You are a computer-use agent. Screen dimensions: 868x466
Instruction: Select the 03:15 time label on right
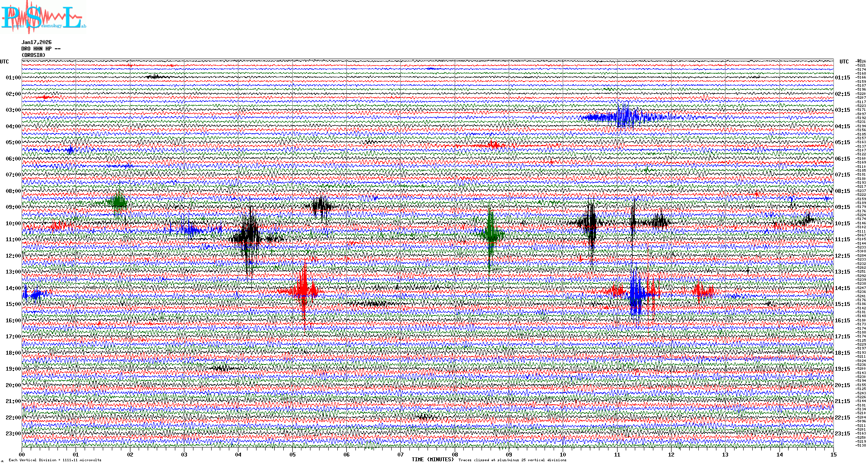(842, 110)
